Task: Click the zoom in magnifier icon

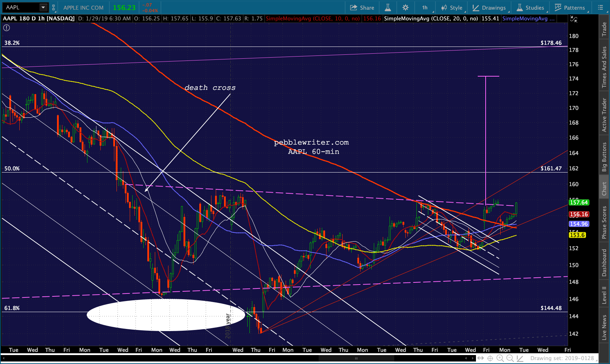Action: (x=500, y=358)
